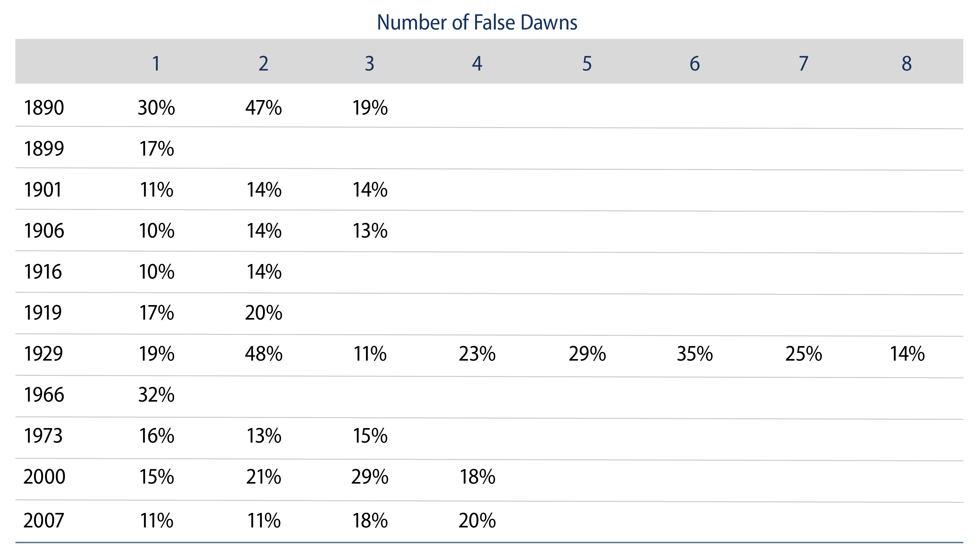Click the 'Number of False Dawns' title
The height and width of the screenshot is (560, 977).
pos(477,22)
